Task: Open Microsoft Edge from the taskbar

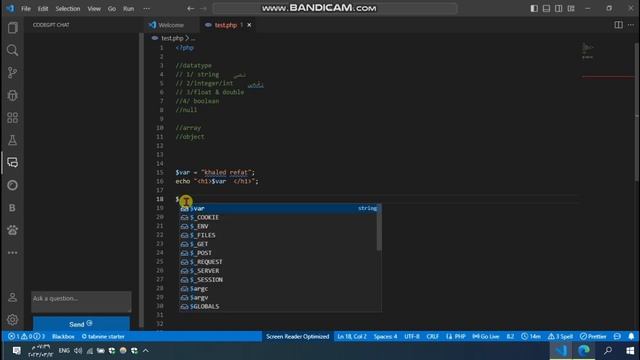Action: click(x=584, y=351)
